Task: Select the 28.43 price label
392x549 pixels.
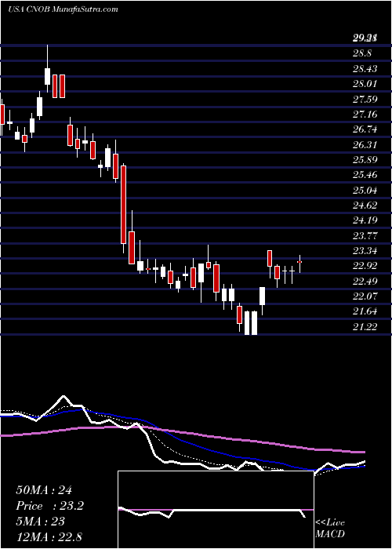Action: 365,69
